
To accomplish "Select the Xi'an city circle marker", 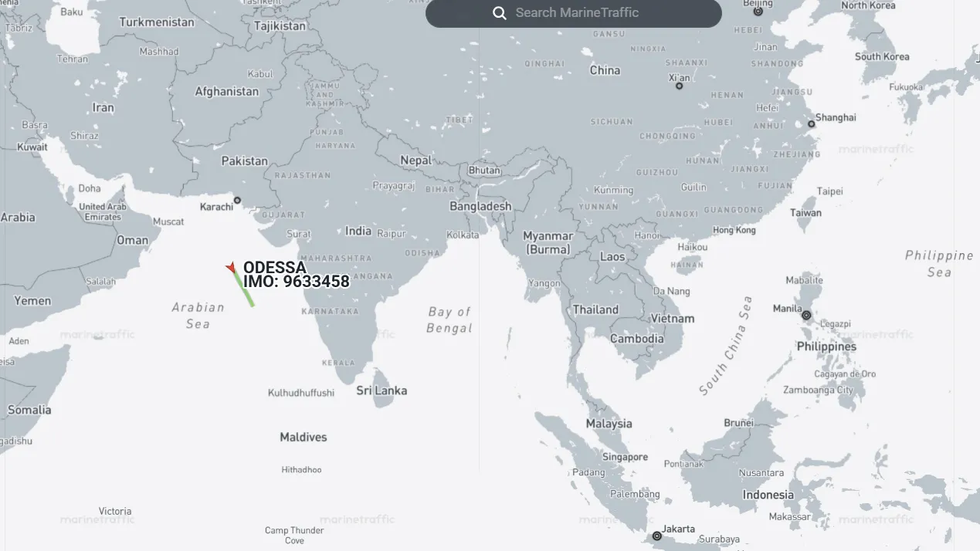I will 679,86.
